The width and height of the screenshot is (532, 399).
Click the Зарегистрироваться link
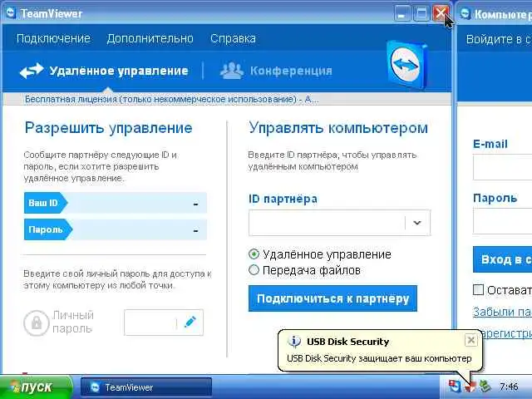(507, 334)
